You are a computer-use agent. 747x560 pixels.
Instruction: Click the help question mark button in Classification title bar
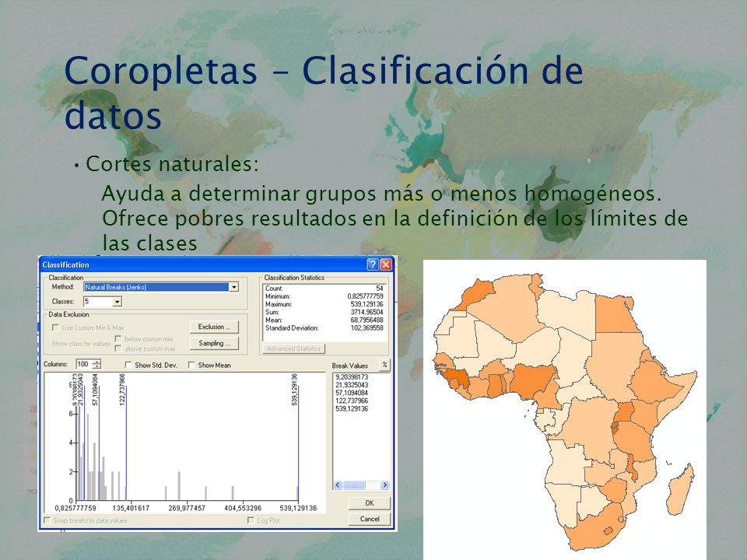point(373,264)
